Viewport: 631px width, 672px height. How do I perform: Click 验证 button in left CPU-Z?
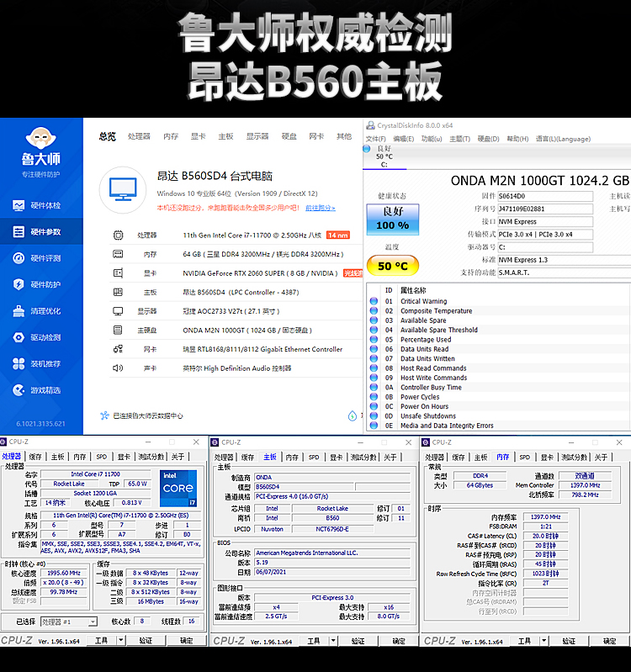click(146, 640)
